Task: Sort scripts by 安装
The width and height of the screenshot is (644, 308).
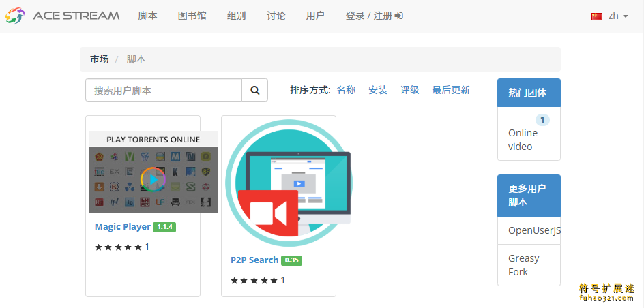Action: point(378,90)
